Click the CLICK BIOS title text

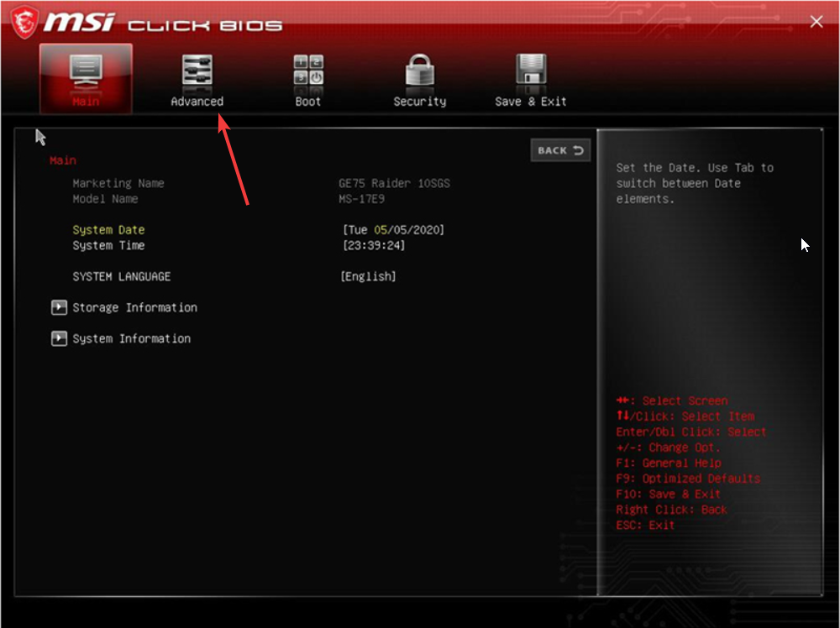point(205,25)
